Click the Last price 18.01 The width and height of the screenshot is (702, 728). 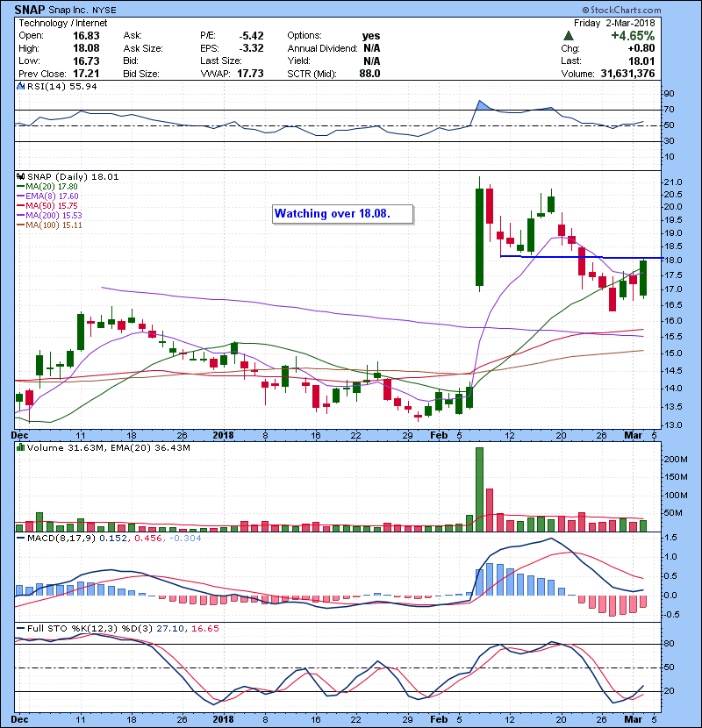click(x=641, y=61)
